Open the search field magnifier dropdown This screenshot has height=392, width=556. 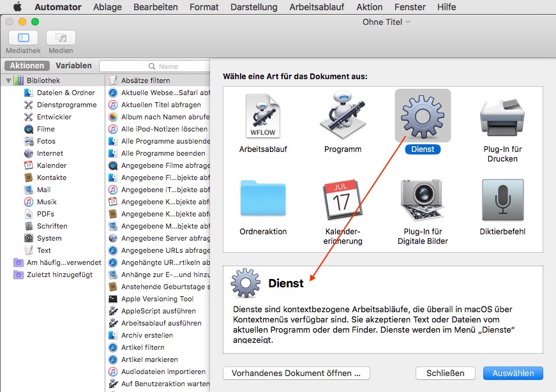tap(152, 66)
